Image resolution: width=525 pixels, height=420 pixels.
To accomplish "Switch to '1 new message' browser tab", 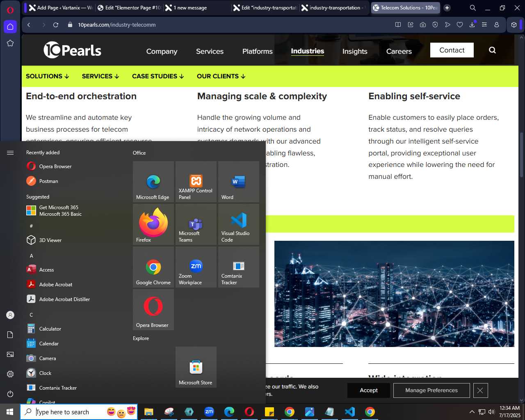I will 197,8.
